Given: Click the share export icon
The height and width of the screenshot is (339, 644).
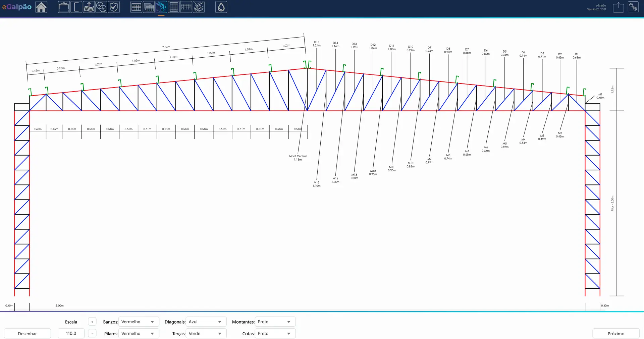Looking at the screenshot, I should click(618, 7).
